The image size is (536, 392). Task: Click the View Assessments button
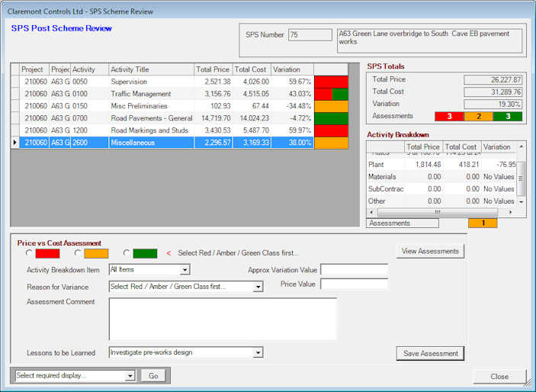(430, 251)
